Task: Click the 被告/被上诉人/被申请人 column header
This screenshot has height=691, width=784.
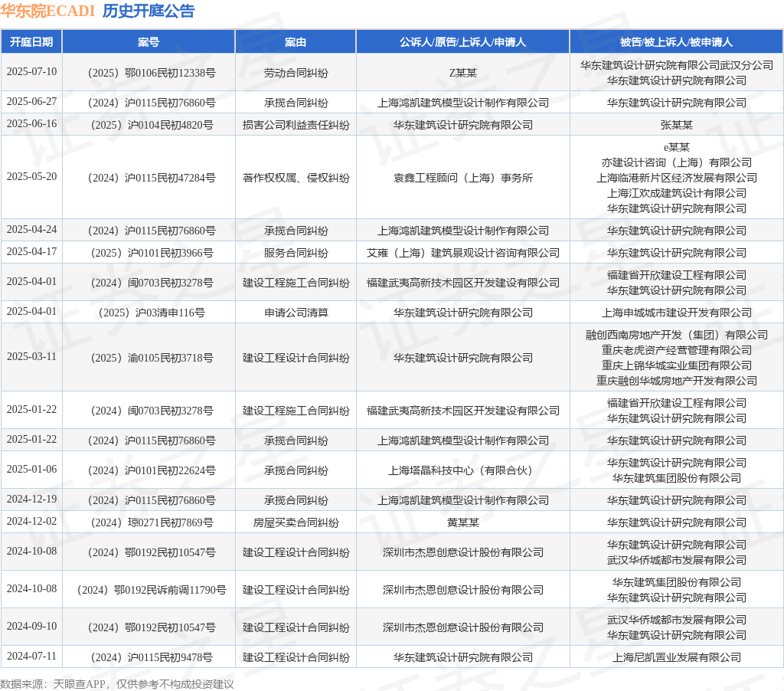Action: pos(677,42)
